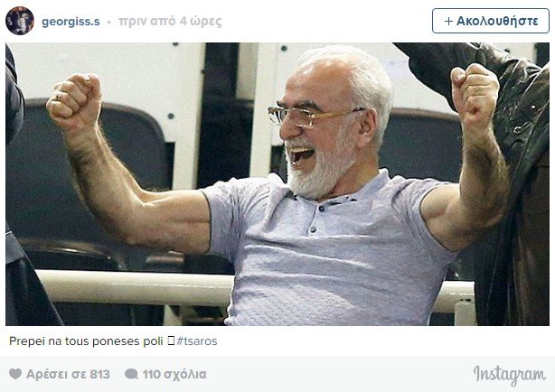
Task: Click the Ακολουθήστε follow button
Action: coord(491,21)
